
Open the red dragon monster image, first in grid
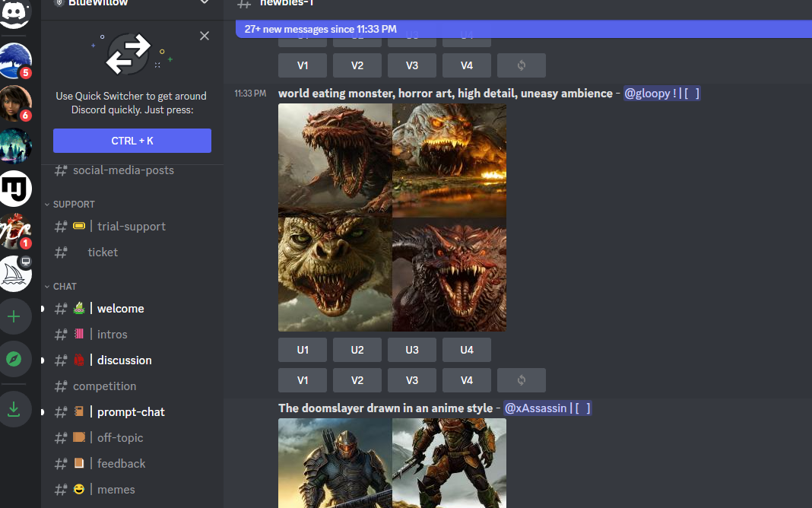point(335,160)
